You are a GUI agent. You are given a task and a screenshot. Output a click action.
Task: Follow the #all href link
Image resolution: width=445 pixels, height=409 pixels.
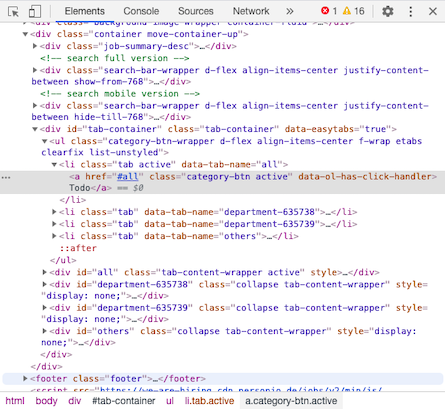pos(128,176)
